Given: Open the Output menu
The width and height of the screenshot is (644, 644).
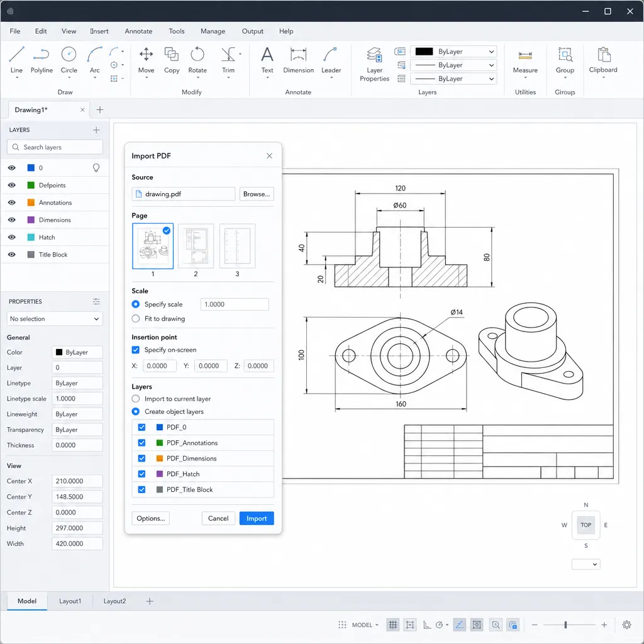Looking at the screenshot, I should [253, 31].
